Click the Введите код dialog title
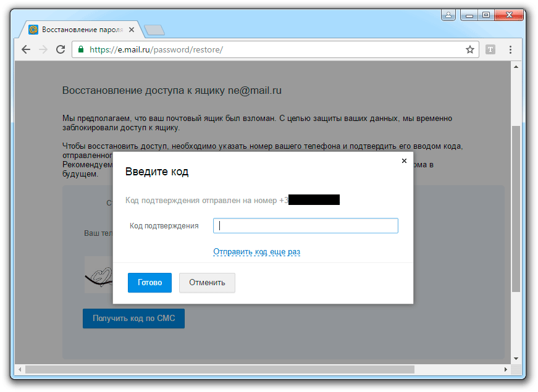The width and height of the screenshot is (538, 392). pyautogui.click(x=157, y=172)
